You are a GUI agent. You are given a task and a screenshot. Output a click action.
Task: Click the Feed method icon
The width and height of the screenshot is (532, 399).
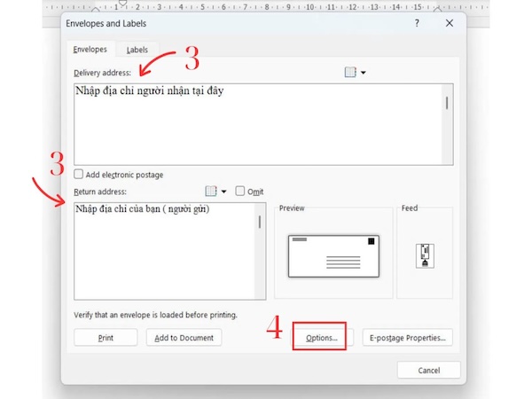pyautogui.click(x=425, y=256)
